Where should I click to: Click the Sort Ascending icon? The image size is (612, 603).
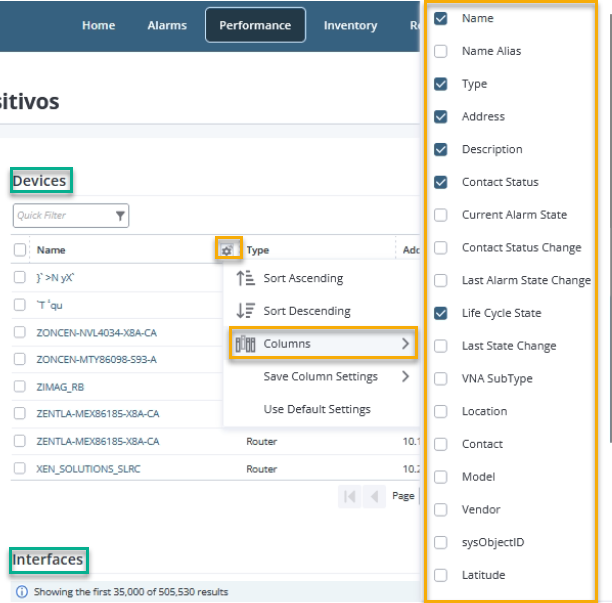[246, 278]
